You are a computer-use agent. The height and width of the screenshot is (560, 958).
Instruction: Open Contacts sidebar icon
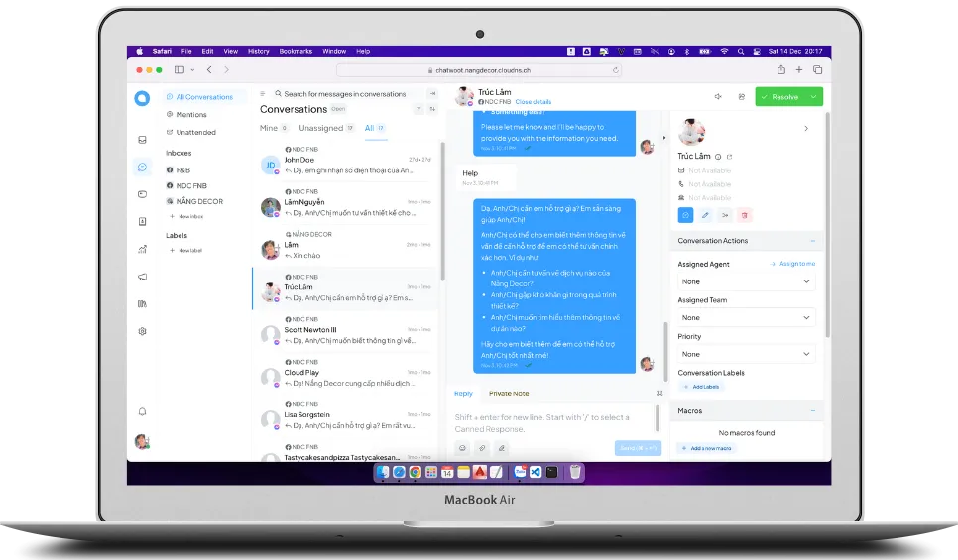click(x=143, y=222)
